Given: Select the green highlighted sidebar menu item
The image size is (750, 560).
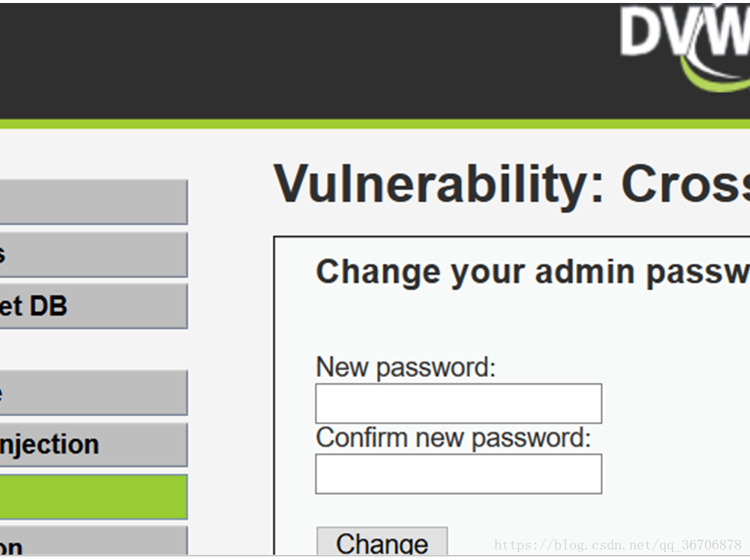Looking at the screenshot, I should tap(93, 497).
